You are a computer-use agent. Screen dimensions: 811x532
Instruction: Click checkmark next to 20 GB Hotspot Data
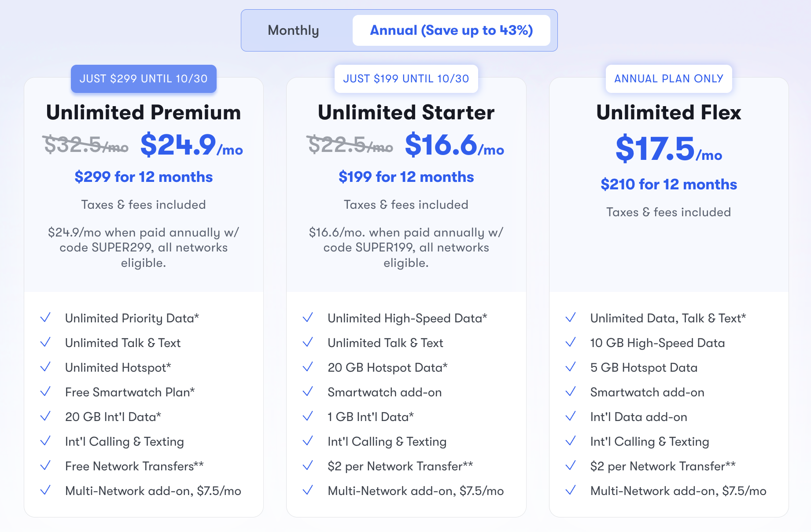pos(308,367)
